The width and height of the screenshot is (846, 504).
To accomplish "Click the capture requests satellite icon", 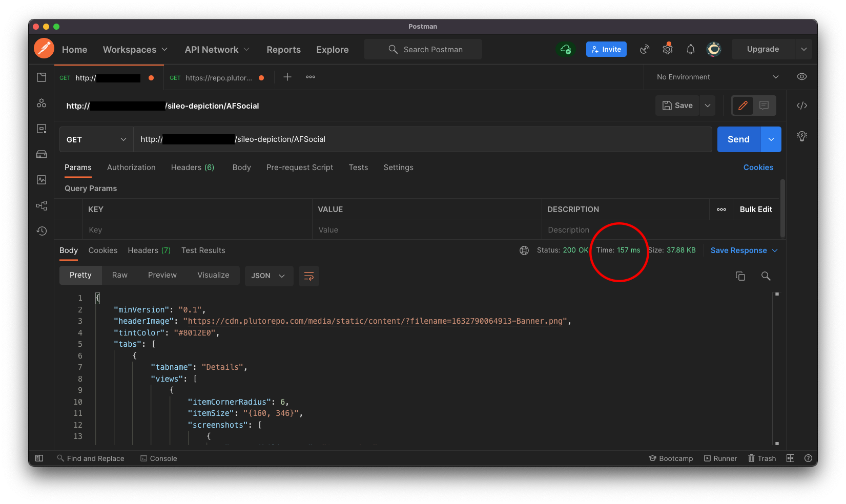I will [x=645, y=49].
